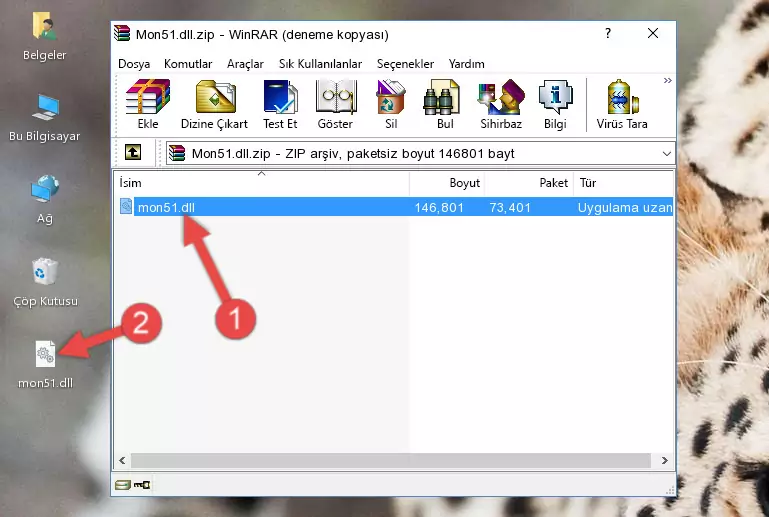Start the Virüs Tara scan
769x517 pixels.
coord(622,104)
